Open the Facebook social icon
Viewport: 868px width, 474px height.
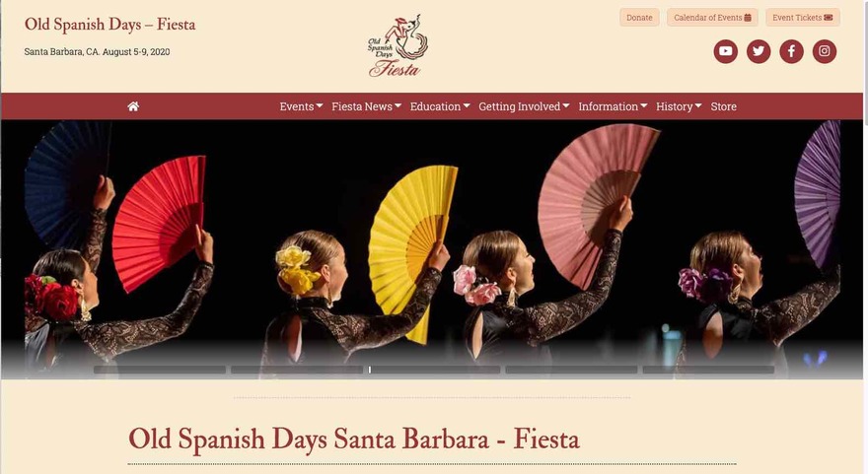pos(792,51)
